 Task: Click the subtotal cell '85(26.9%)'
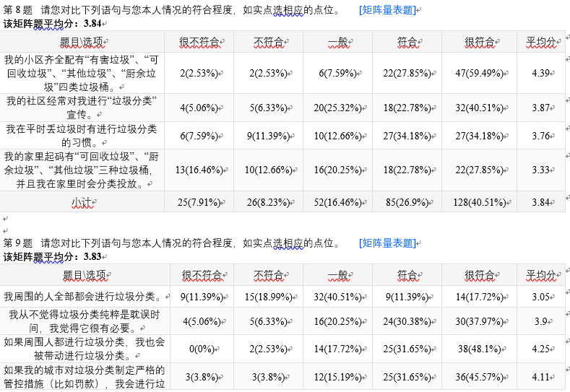tap(407, 202)
